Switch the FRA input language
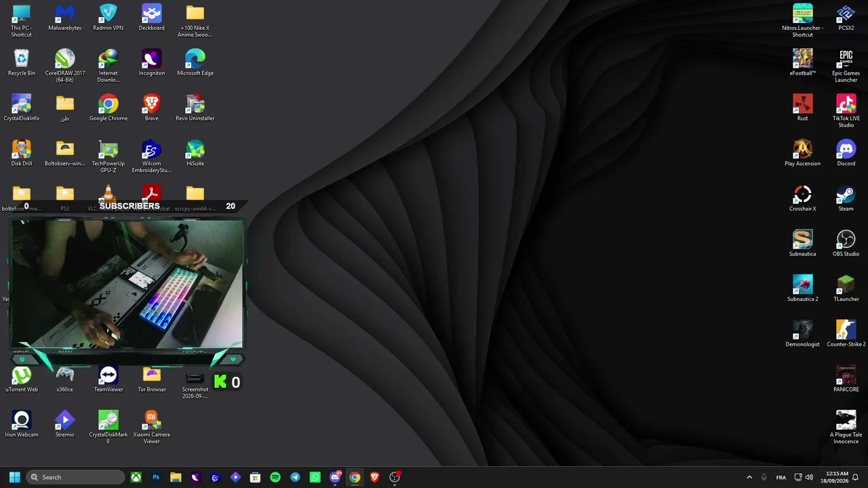 click(781, 477)
